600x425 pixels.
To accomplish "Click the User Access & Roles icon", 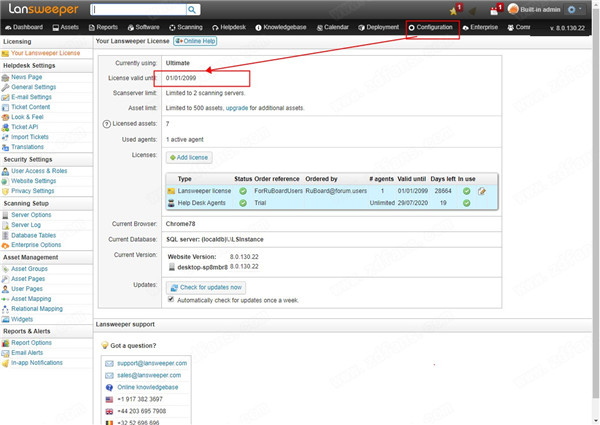I will 5,171.
